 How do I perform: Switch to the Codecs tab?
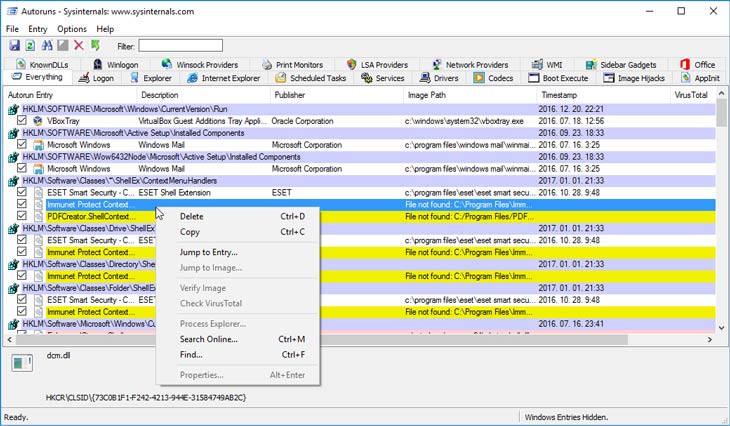pyautogui.click(x=493, y=78)
